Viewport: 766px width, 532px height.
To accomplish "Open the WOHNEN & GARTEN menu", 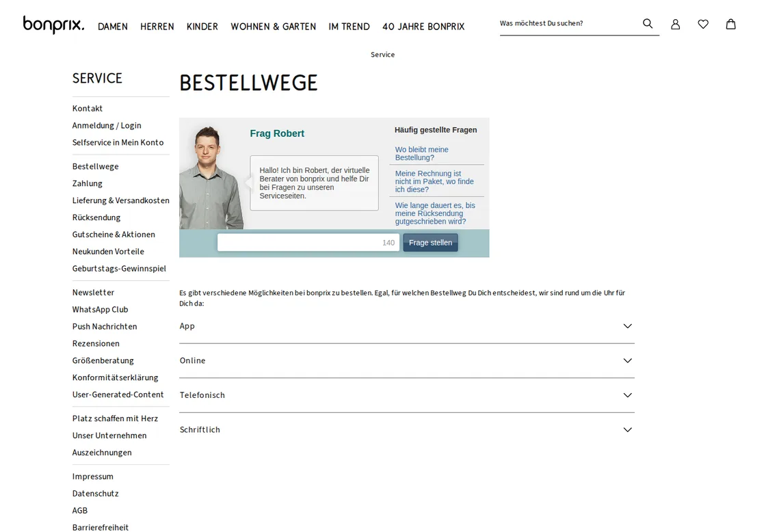I will 274,27.
